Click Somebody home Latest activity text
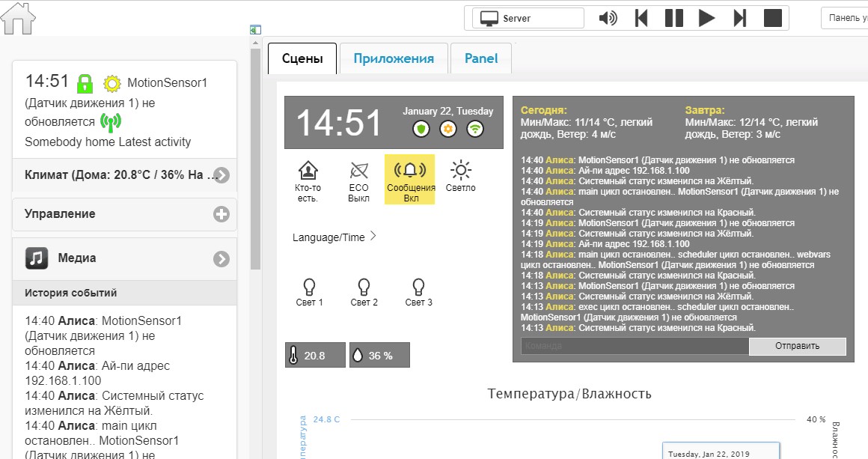Viewport: 868px width, 459px height. [x=108, y=142]
